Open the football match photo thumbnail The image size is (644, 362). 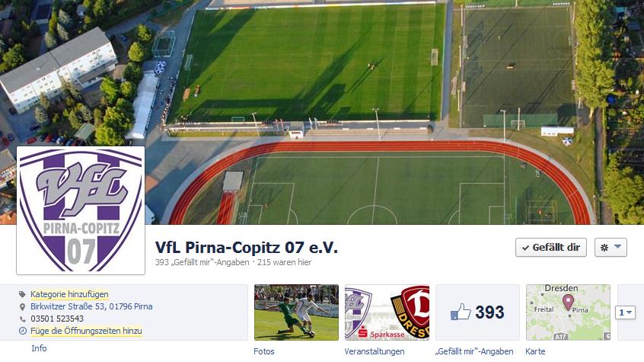point(297,312)
